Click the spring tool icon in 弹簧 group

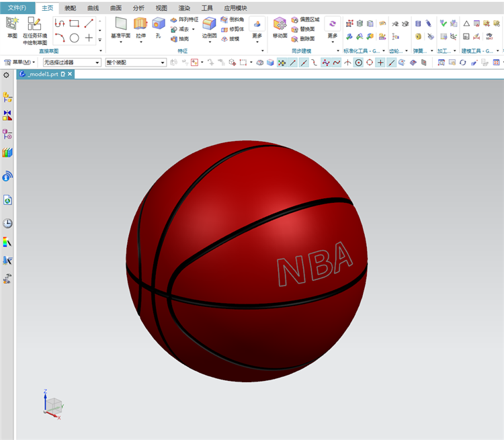429,23
